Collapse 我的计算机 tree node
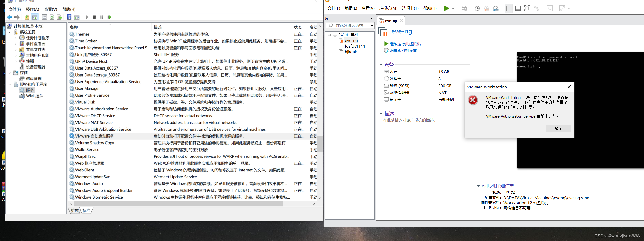 329,35
